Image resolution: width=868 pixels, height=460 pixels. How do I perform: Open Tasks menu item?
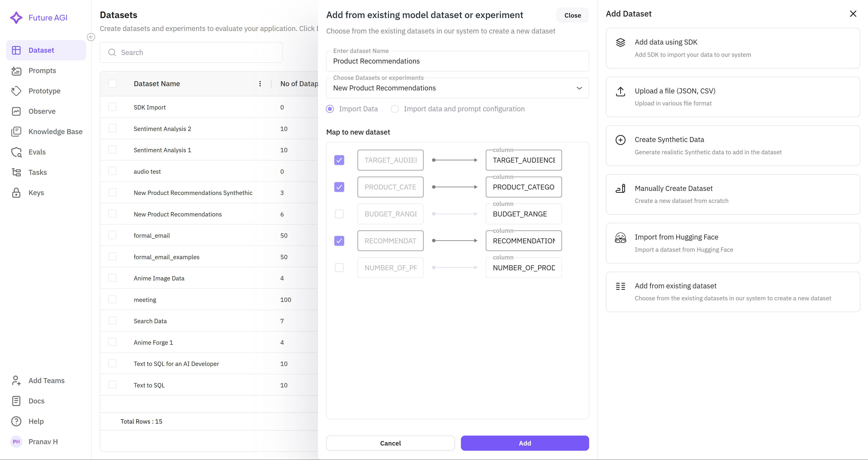click(37, 172)
